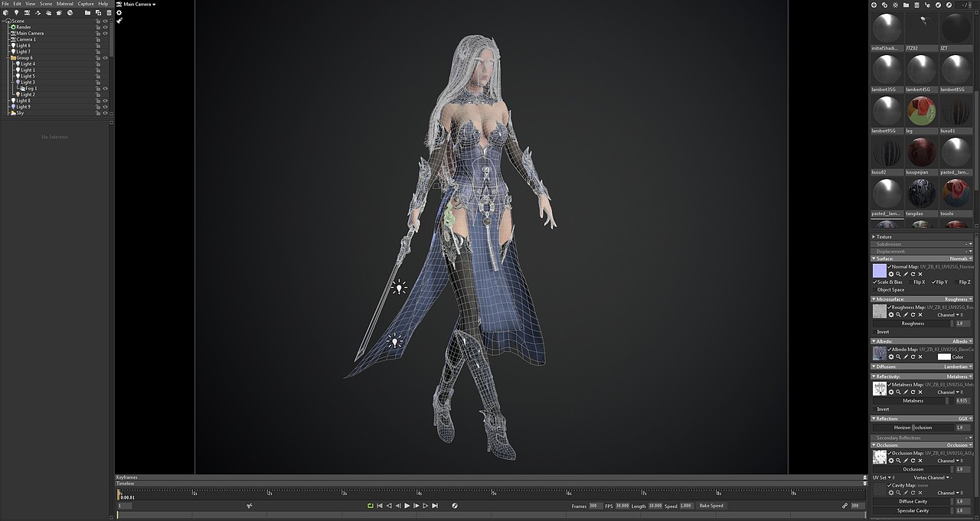980x521 pixels.
Task: Add a new light with the bulb toolbar icon
Action: click(x=16, y=12)
